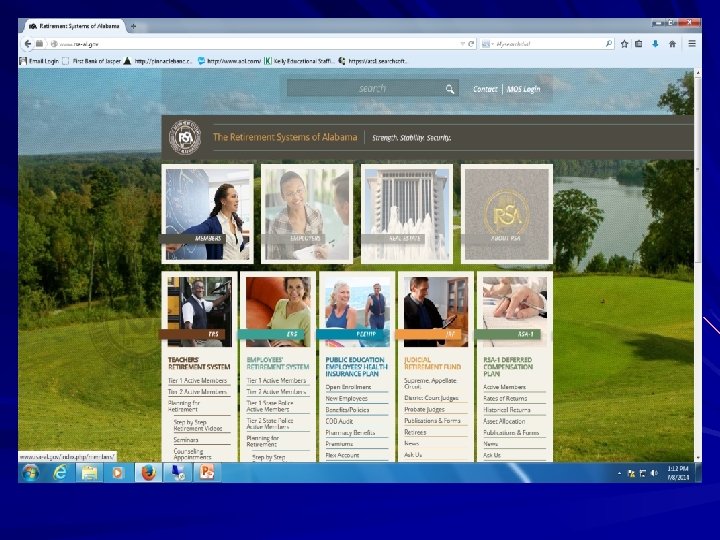Bookmark this page with the star icon
720x540 pixels.
click(624, 44)
